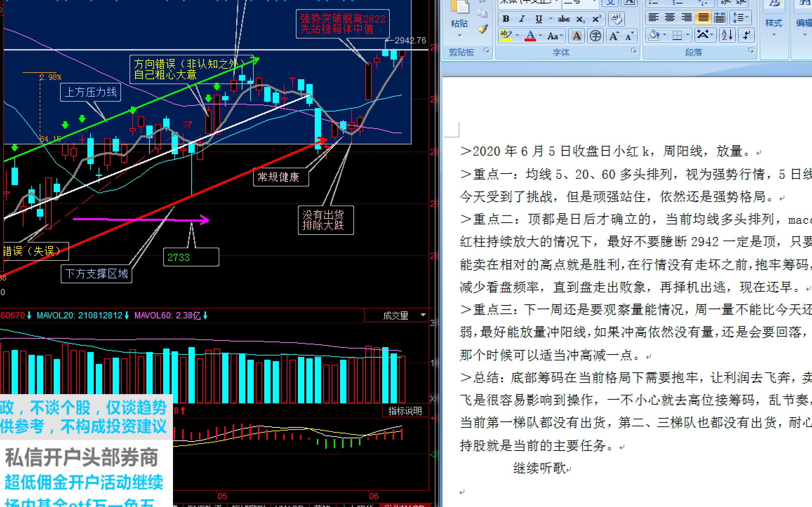Open the shading color dropdown arrow
The height and width of the screenshot is (507, 812).
664,35
